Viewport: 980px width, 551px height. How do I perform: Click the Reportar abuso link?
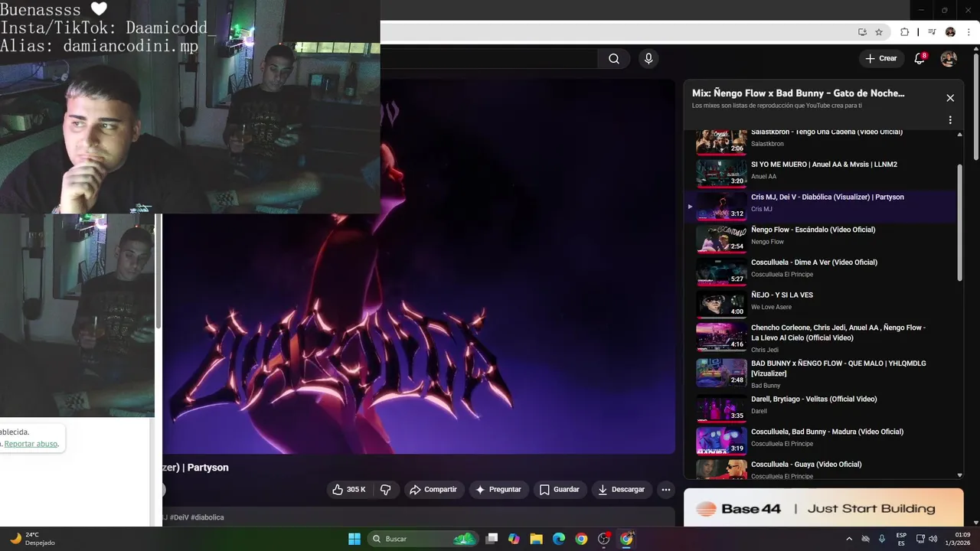(31, 444)
